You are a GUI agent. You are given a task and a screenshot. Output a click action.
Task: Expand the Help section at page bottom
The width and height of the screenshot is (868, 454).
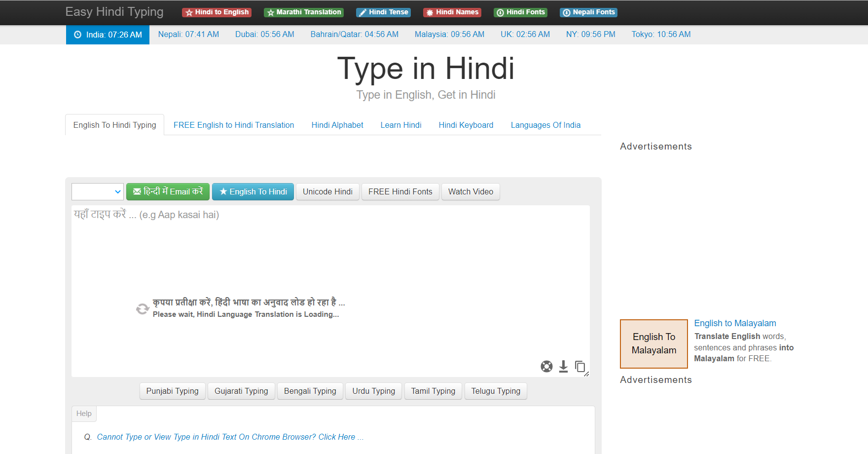coord(84,414)
